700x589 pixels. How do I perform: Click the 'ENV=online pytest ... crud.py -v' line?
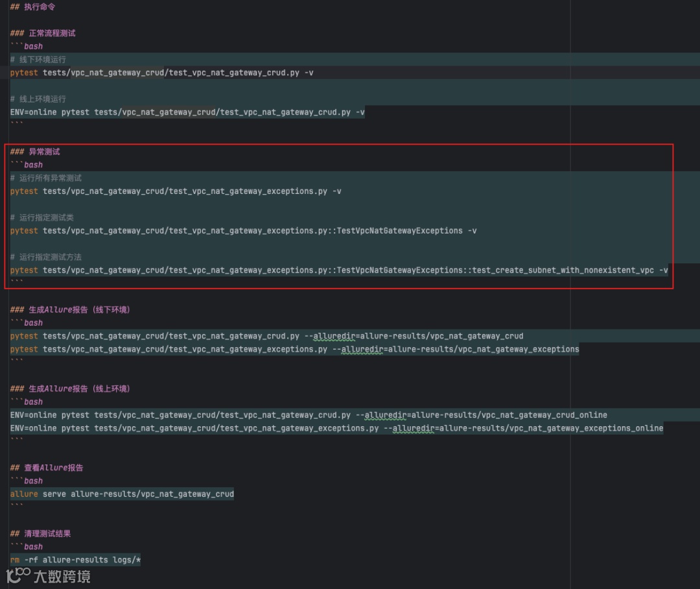(x=187, y=112)
